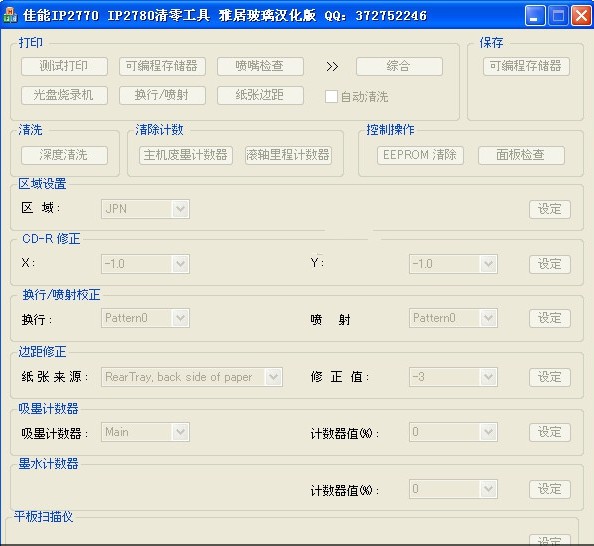Open the 修正值 -3 dropdown
The image size is (594, 546).
click(x=453, y=377)
